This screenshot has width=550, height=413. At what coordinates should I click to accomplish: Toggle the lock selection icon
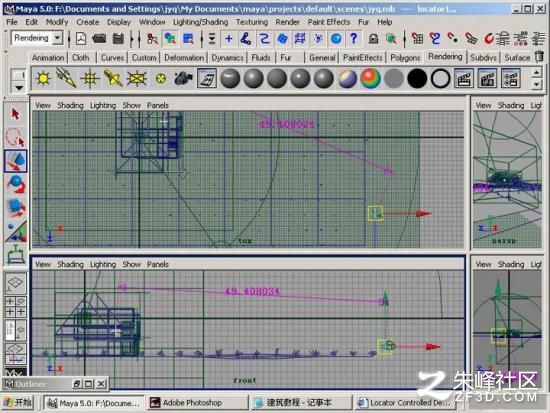(373, 38)
